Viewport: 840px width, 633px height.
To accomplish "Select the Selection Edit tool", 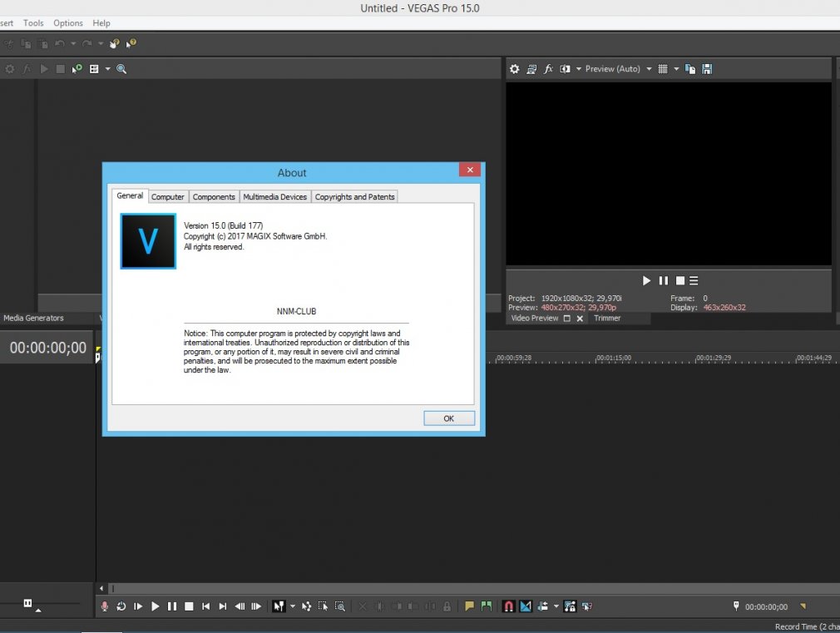I will pyautogui.click(x=323, y=606).
